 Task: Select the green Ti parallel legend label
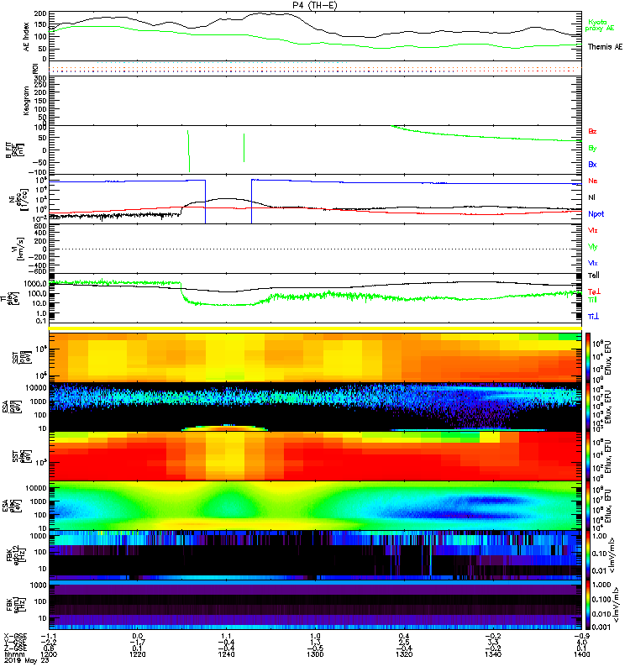tap(592, 300)
